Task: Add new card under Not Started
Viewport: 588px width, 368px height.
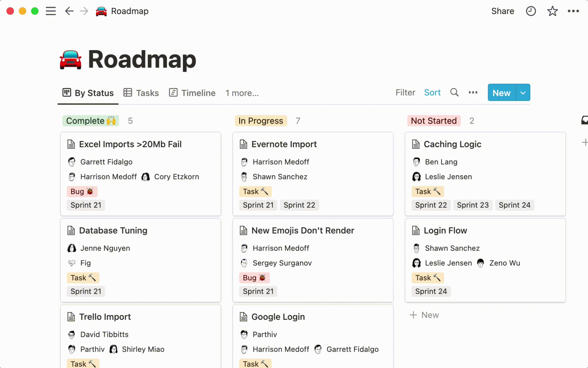Action: tap(424, 315)
